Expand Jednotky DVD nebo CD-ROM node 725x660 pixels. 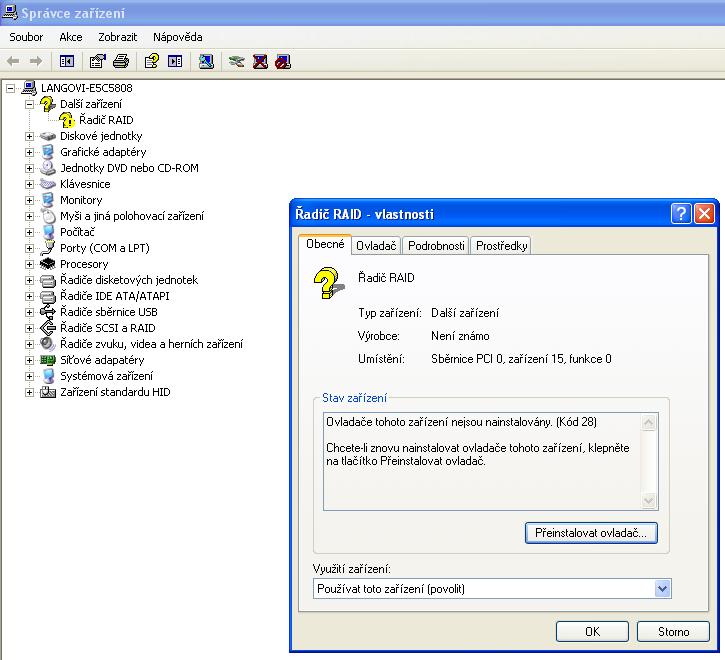(x=29, y=168)
